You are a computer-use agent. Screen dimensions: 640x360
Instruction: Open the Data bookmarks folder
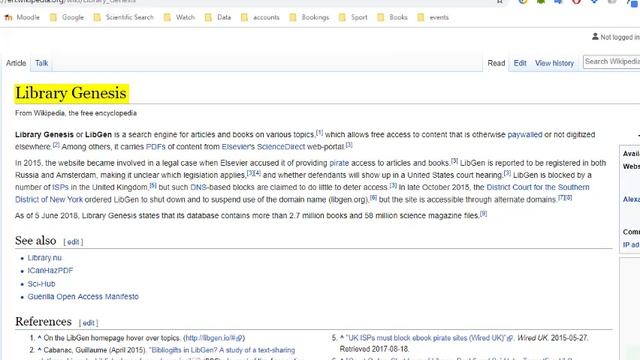coord(218,18)
